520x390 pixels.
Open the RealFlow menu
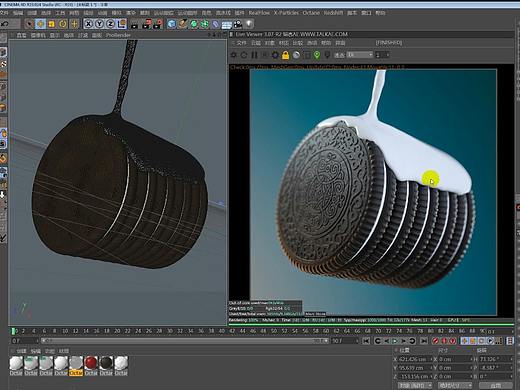[259, 13]
